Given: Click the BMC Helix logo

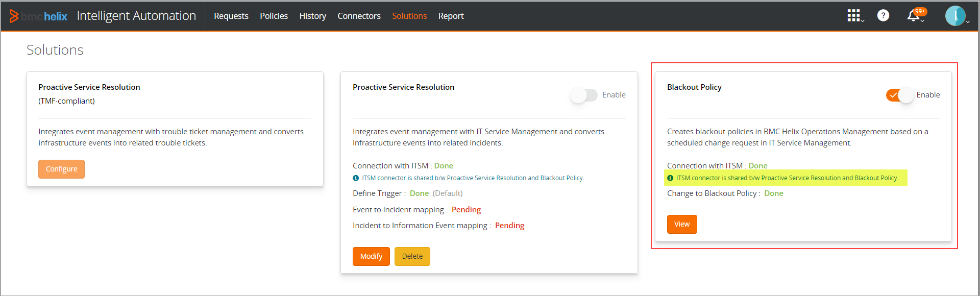Looking at the screenshot, I should point(39,16).
